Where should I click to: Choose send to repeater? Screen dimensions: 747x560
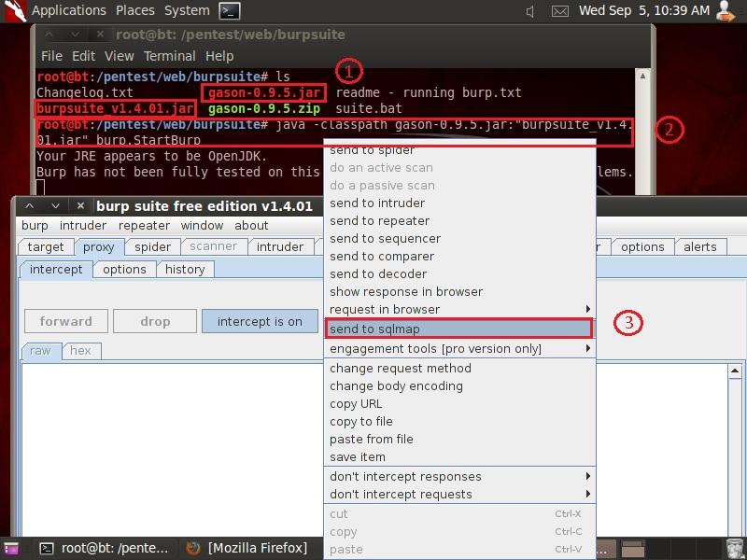pos(459,221)
